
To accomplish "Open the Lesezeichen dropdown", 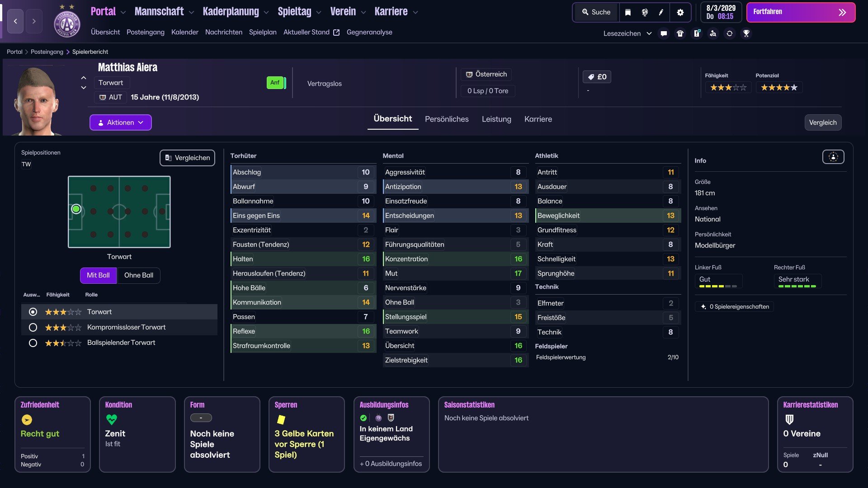I will coord(627,33).
